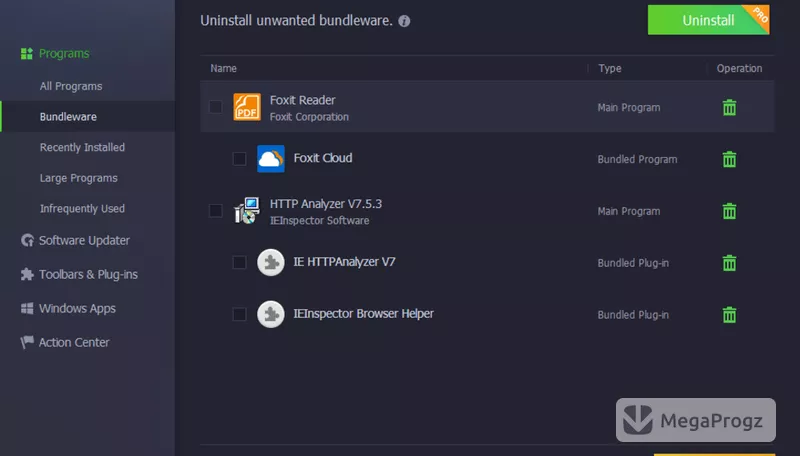Remove IE HTTPAnalyzer V7 via trash icon
The width and height of the screenshot is (800, 456).
[729, 263]
